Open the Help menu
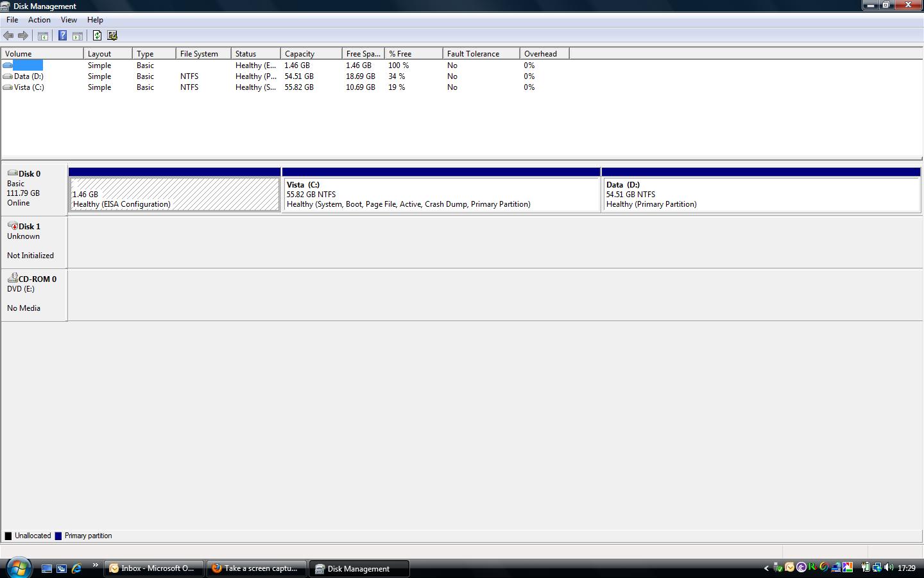This screenshot has height=578, width=924. pos(95,20)
